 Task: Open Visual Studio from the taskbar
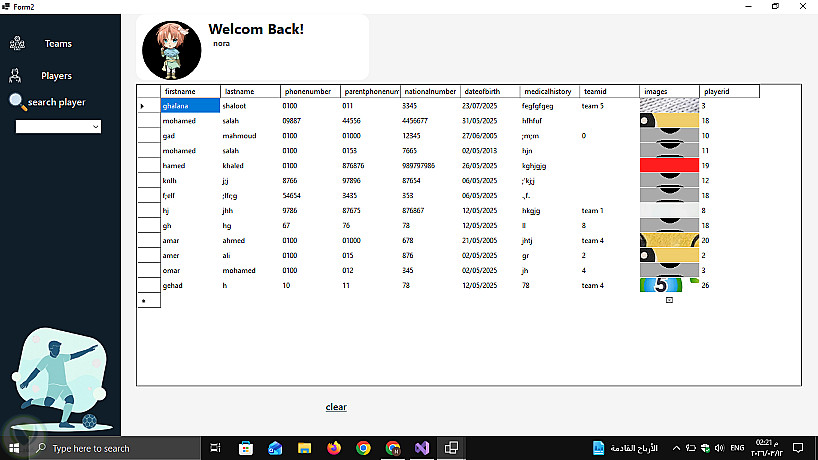[x=422, y=448]
